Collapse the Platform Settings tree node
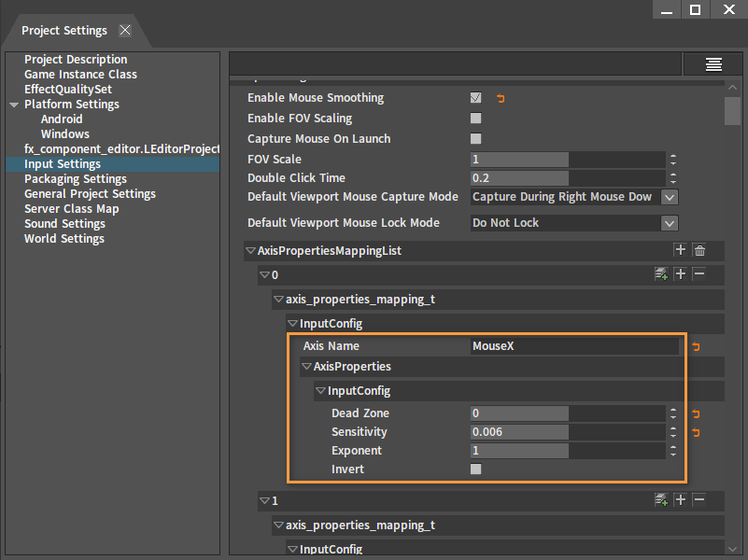This screenshot has width=748, height=560. coord(14,105)
